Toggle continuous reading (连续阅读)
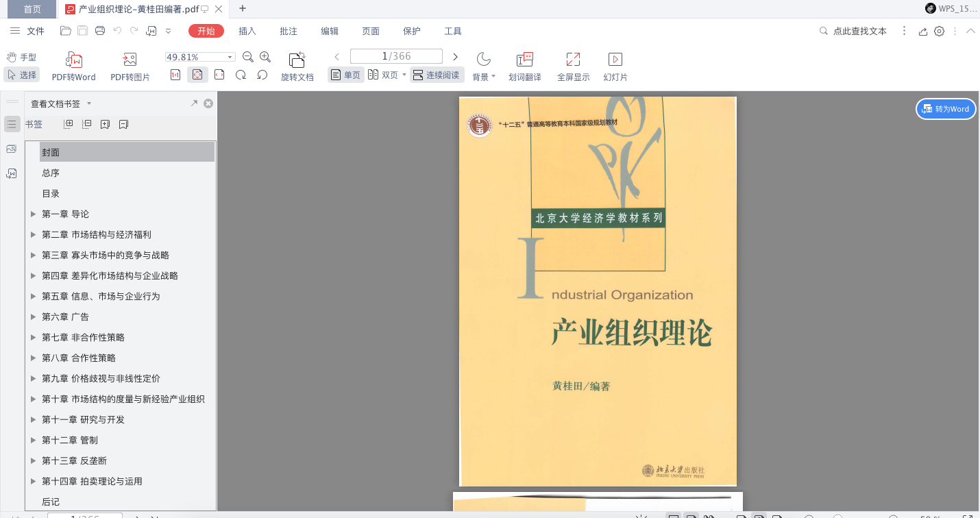 pyautogui.click(x=437, y=75)
